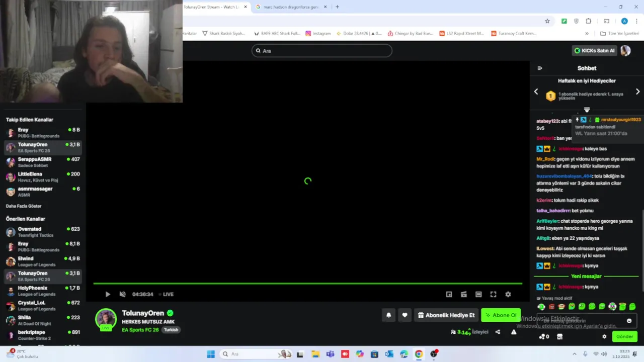644x362 pixels.
Task: Open SerappuASMR channel in sidebar
Action: click(x=43, y=162)
